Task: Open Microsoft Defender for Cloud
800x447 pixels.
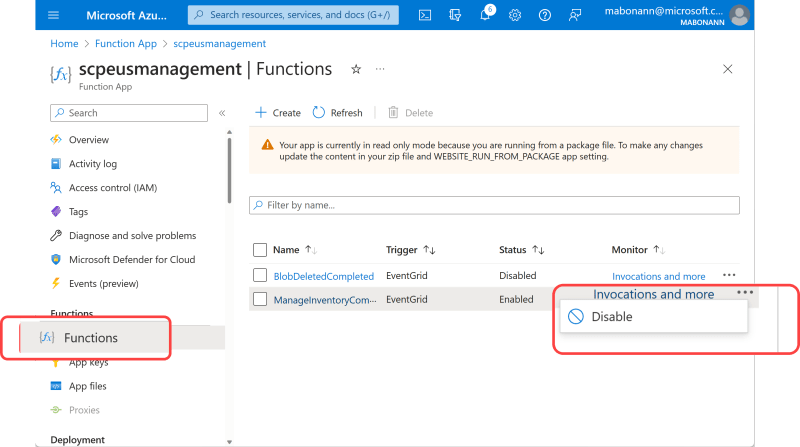Action: pyautogui.click(x=132, y=260)
